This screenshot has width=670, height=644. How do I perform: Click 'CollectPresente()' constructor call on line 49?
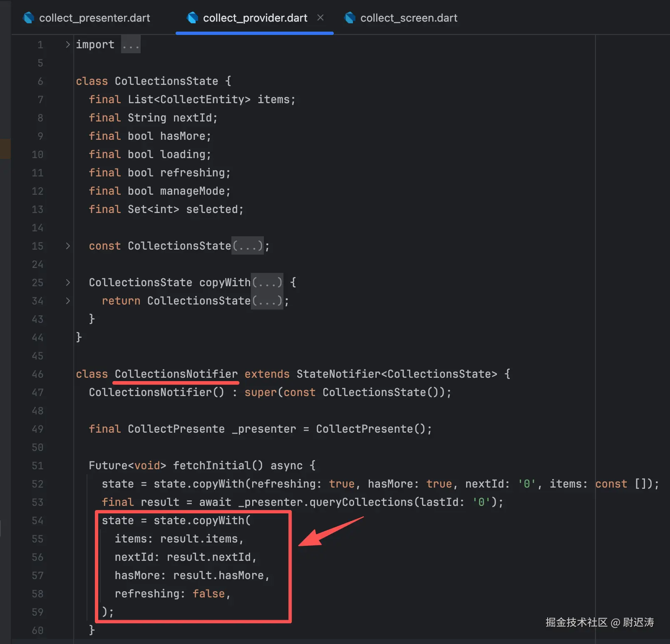point(371,429)
